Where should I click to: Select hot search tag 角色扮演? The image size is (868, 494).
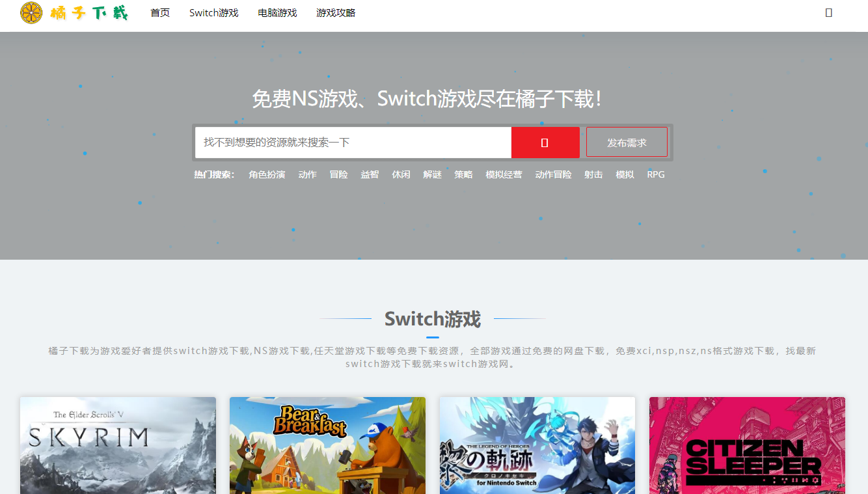click(267, 174)
